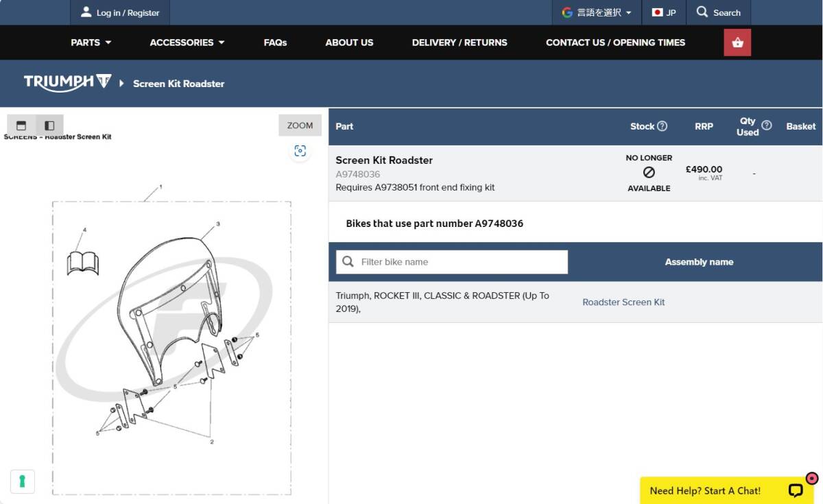This screenshot has height=504, width=823.
Task: Click the Triumph logo
Action: click(67, 83)
